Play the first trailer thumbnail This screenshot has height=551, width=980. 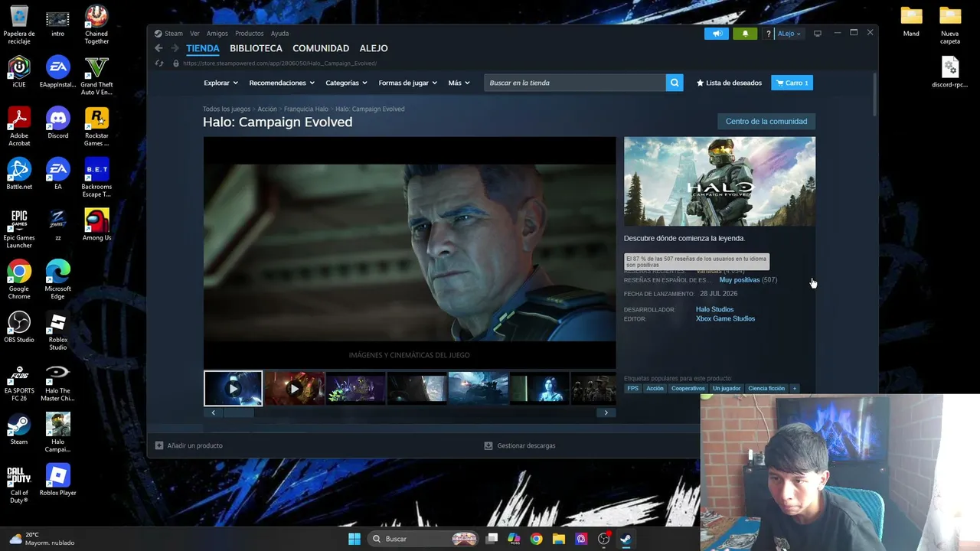(233, 389)
